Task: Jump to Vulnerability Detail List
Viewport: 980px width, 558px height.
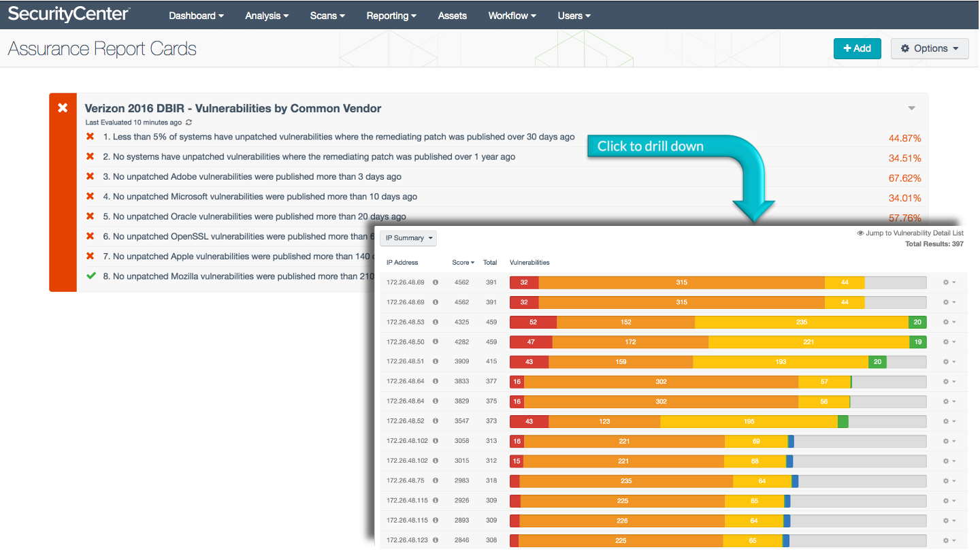Action: 911,233
